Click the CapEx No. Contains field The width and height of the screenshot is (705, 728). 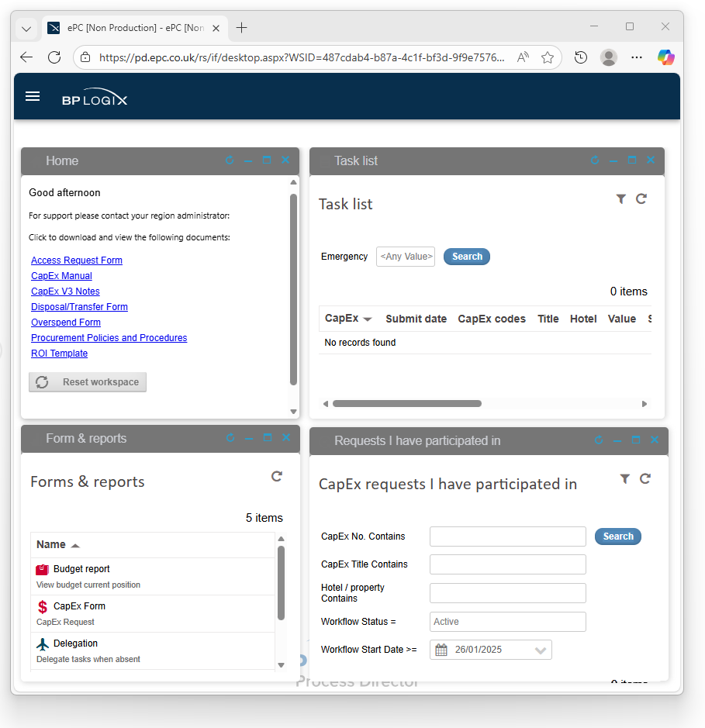[507, 537]
